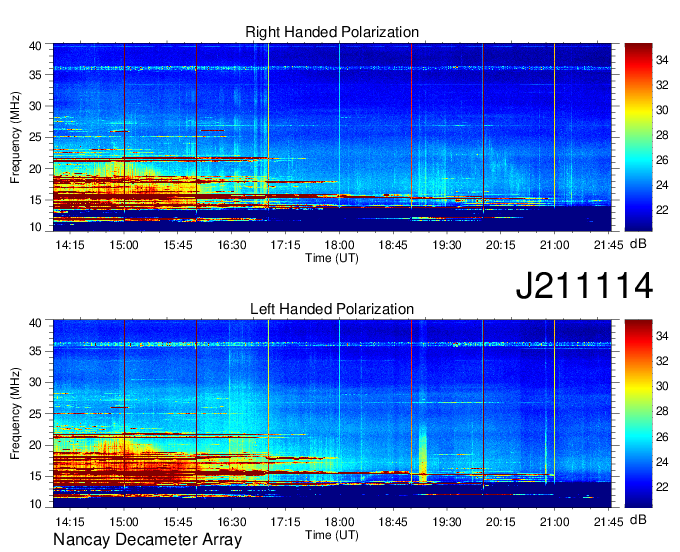Image resolution: width=680 pixels, height=552 pixels.
Task: Click 16:30 tick on Right Handed time axis
Action: coord(232,245)
